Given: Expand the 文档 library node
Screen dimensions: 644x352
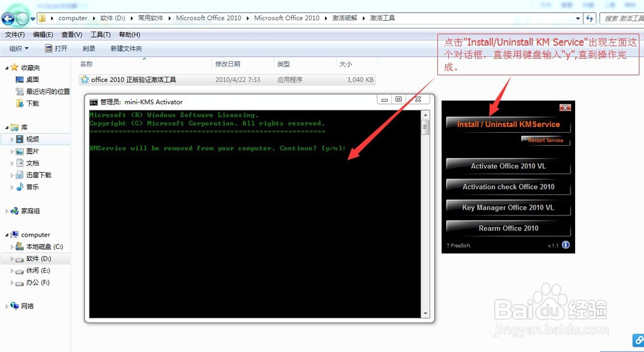Looking at the screenshot, I should tap(12, 163).
